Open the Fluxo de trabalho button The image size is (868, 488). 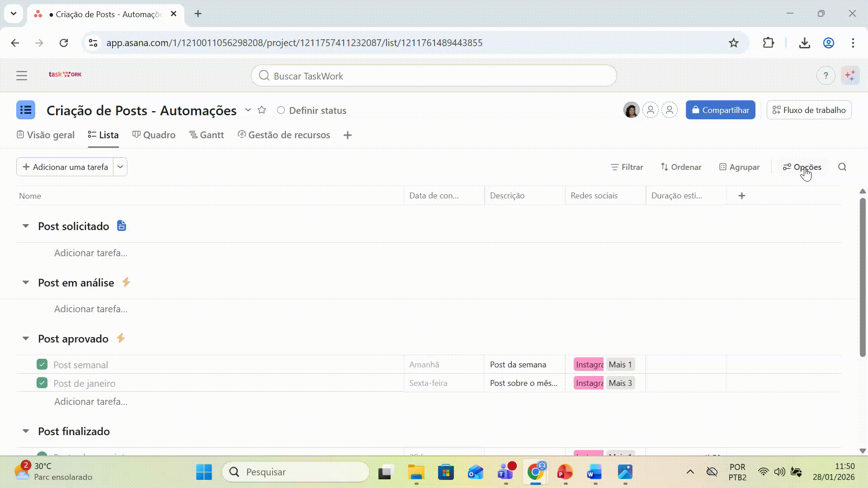click(809, 110)
